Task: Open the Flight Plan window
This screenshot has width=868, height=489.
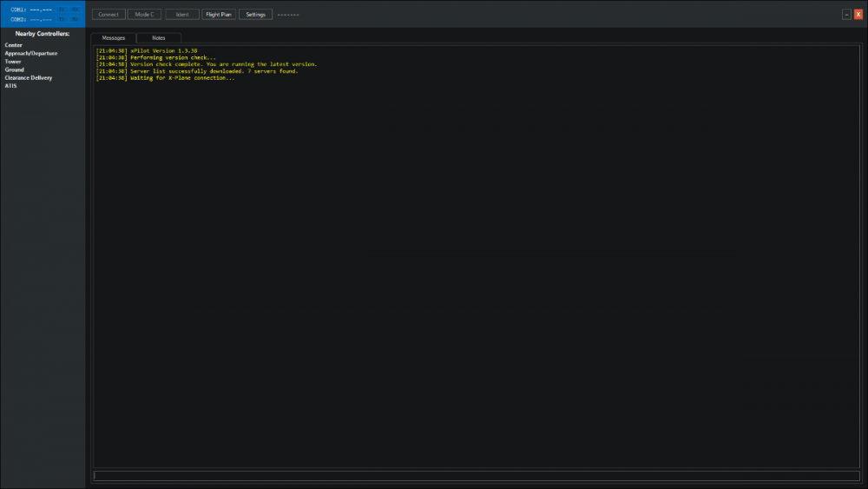Action: coord(219,15)
